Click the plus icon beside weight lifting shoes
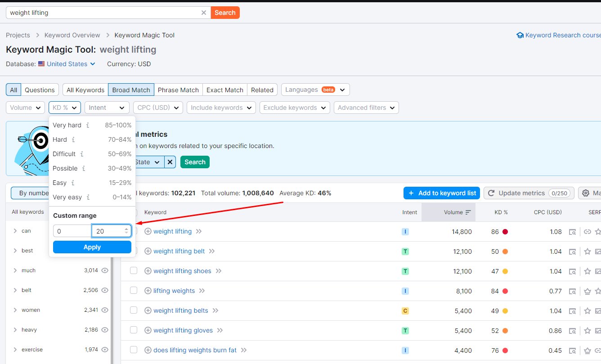 148,271
